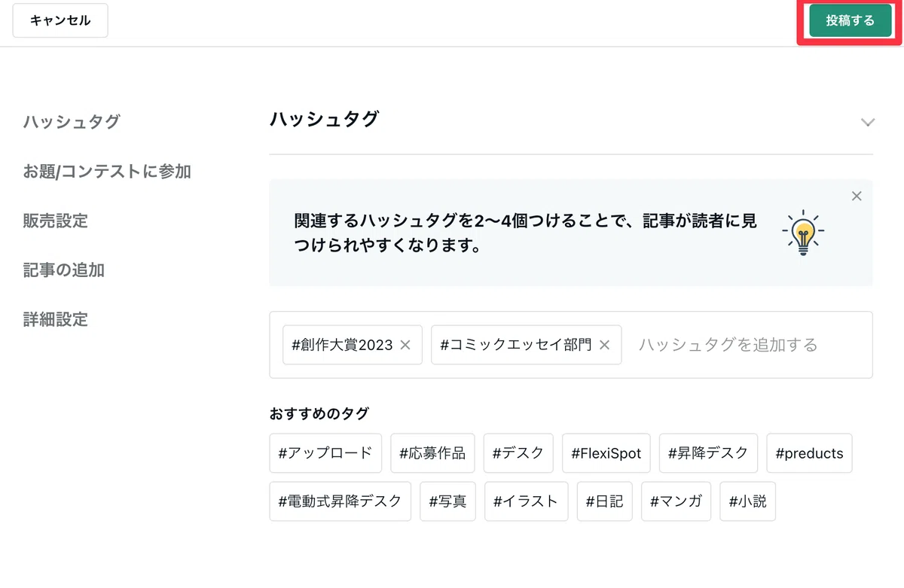
Task: Click the おすすめのタグ label
Action: 319,413
